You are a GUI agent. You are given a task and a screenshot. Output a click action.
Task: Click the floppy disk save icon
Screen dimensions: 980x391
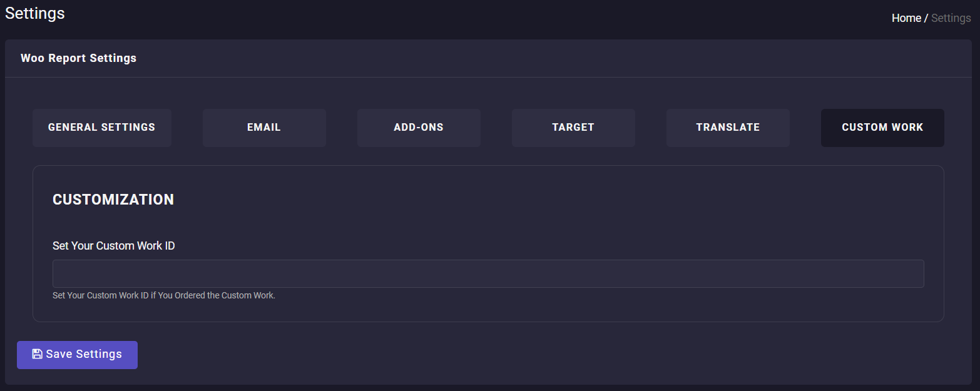37,354
